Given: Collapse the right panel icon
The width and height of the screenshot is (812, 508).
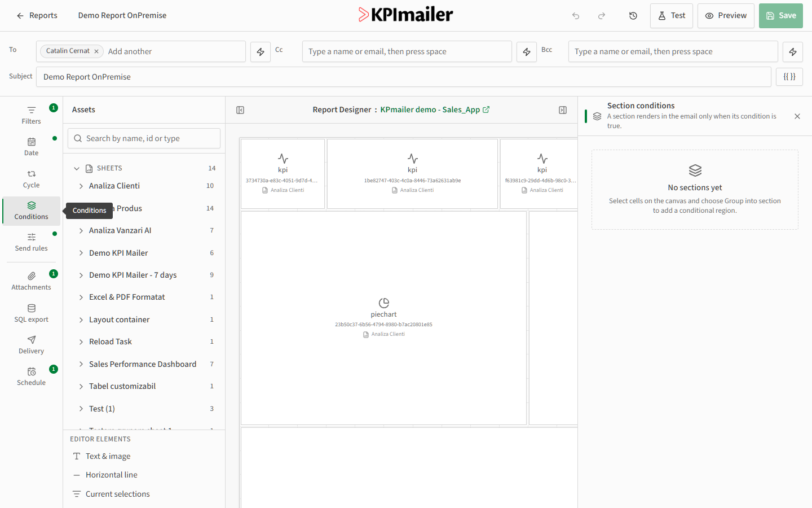Looking at the screenshot, I should coord(563,110).
